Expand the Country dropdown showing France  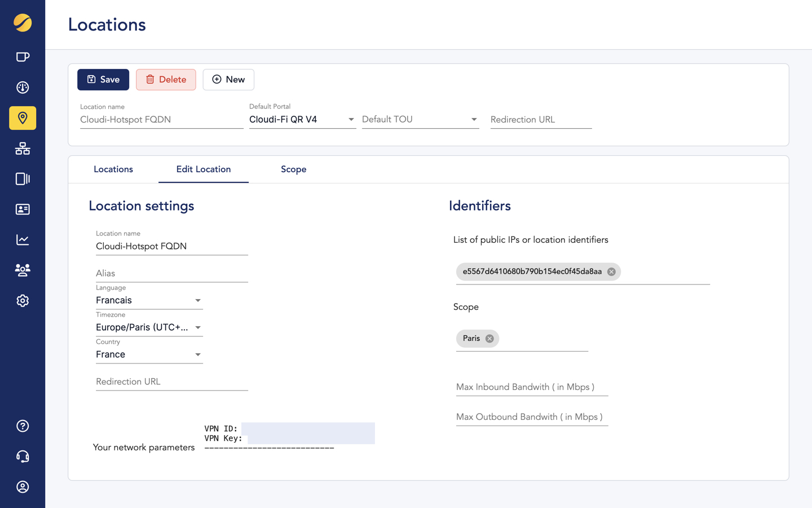click(x=198, y=354)
